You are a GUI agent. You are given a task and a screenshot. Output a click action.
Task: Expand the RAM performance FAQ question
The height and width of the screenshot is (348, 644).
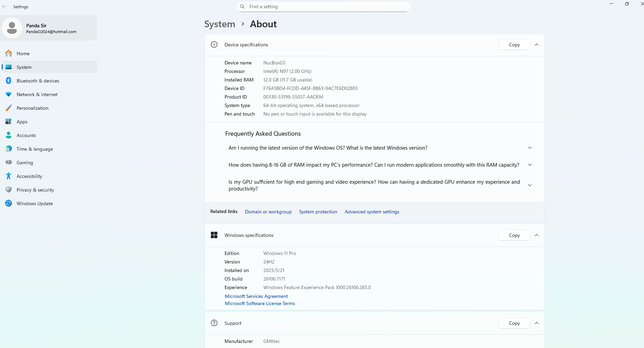point(530,165)
